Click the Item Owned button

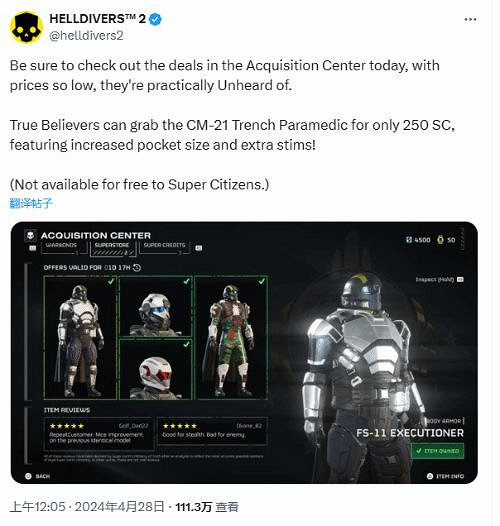(437, 451)
